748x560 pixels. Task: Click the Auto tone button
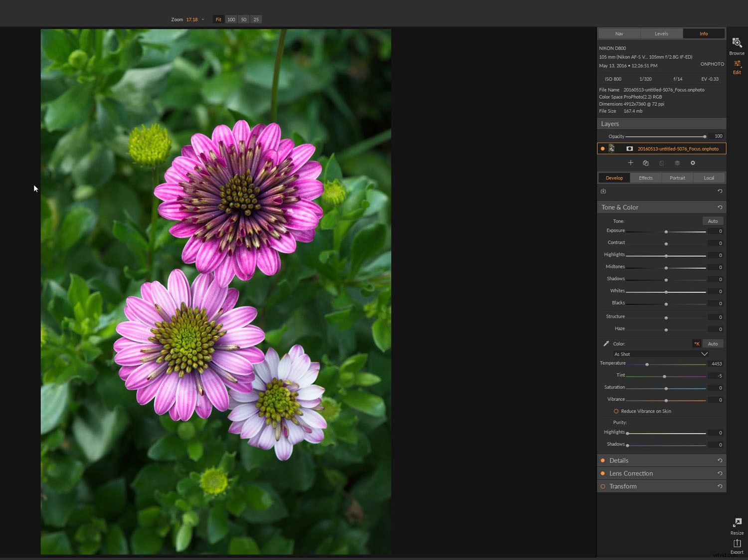click(713, 220)
